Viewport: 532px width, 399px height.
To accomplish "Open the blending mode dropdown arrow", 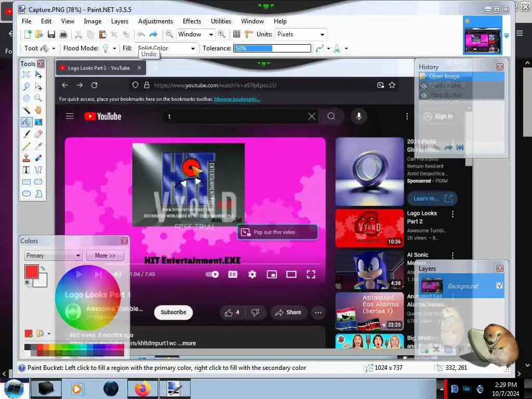I will (x=346, y=48).
